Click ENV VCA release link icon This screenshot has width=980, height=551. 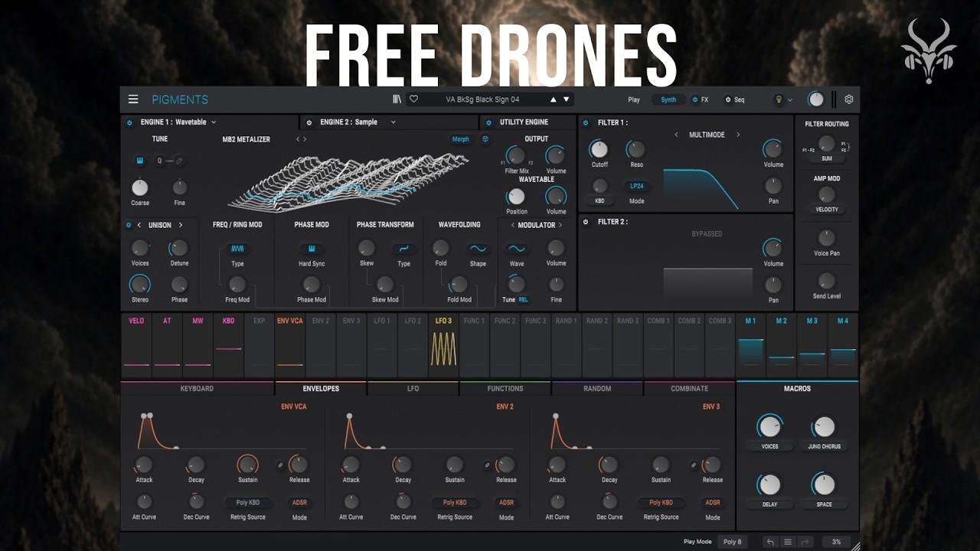coord(280,465)
